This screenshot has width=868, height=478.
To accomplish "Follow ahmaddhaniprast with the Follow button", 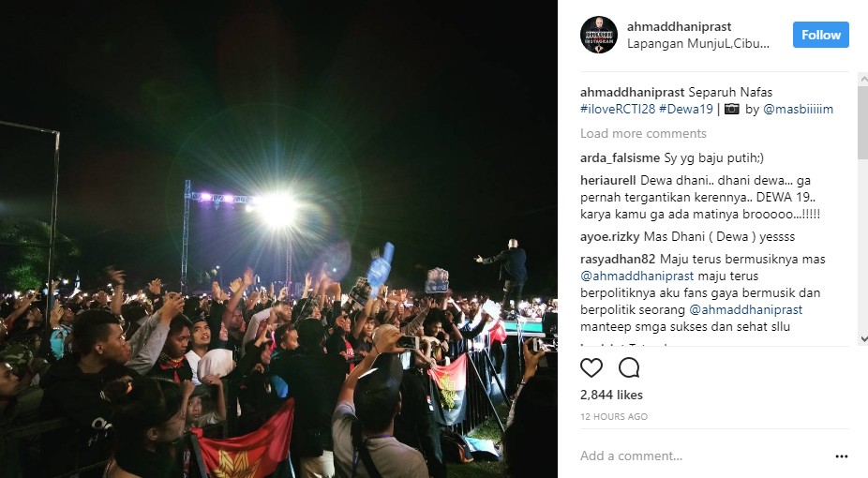I will coord(820,35).
